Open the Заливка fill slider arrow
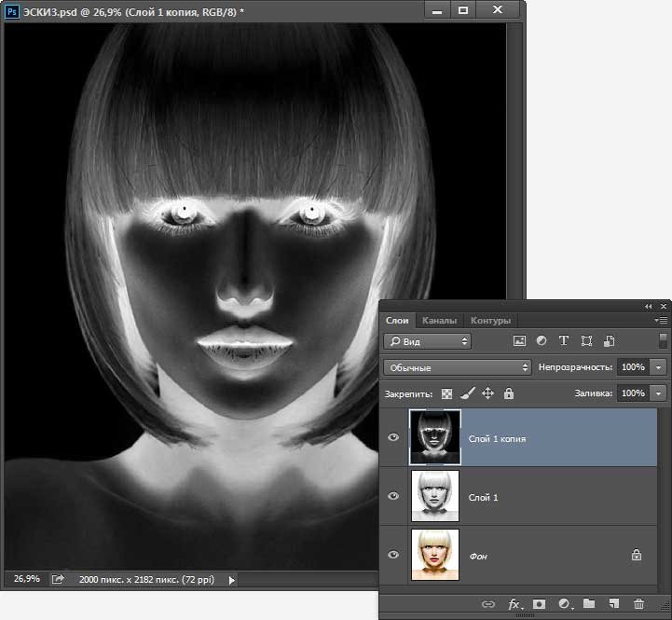The image size is (672, 620). click(x=659, y=393)
